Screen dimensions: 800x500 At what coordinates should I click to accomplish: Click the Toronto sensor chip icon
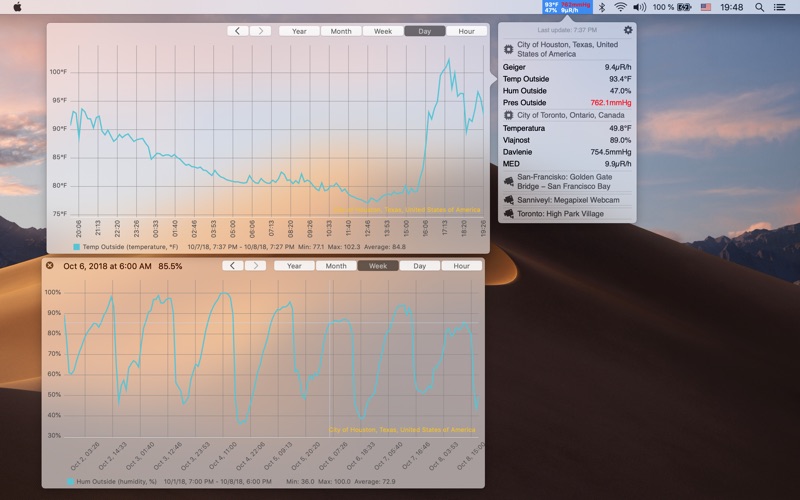(508, 115)
